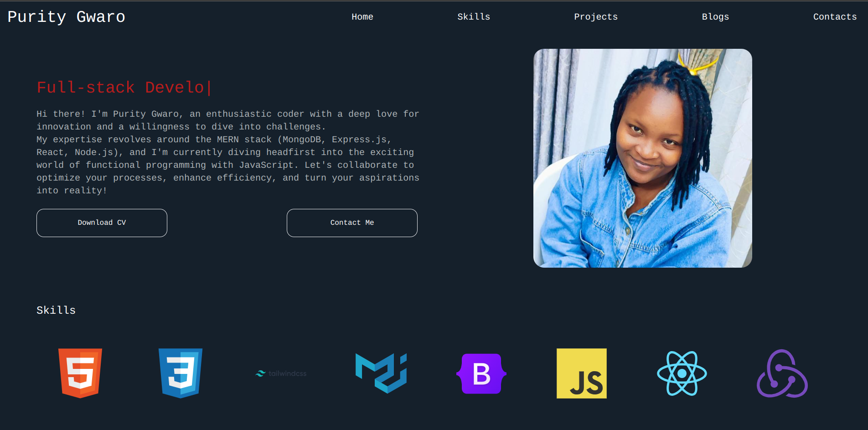This screenshot has height=430, width=868.
Task: Click the introduction paragraph text
Action: 227,152
